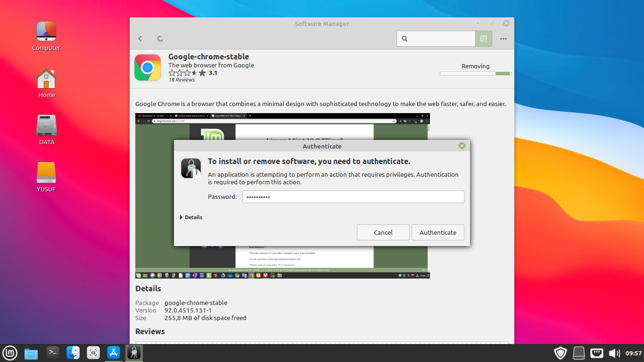The height and width of the screenshot is (362, 644).
Task: Click the authentication keys taskbar icon
Action: pyautogui.click(x=134, y=353)
